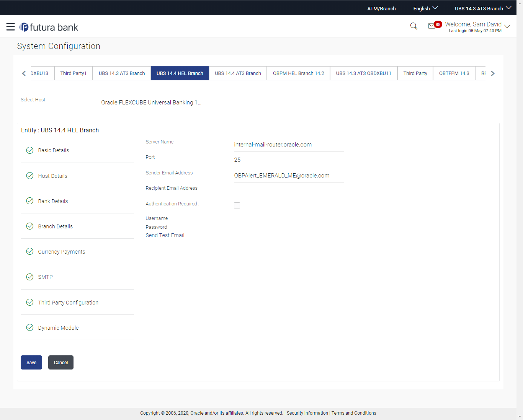Open the UBS 14.4 AT3 Branch tab
The height and width of the screenshot is (420, 523).
(x=238, y=73)
